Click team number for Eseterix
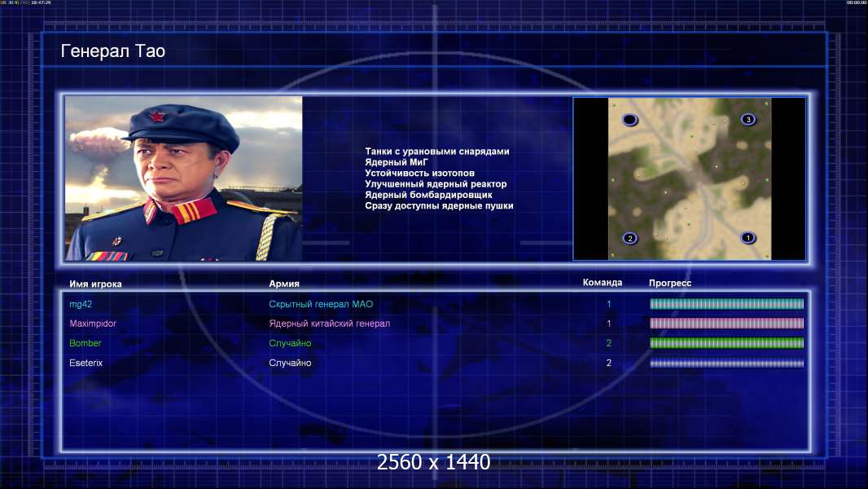868x489 pixels. click(x=609, y=363)
